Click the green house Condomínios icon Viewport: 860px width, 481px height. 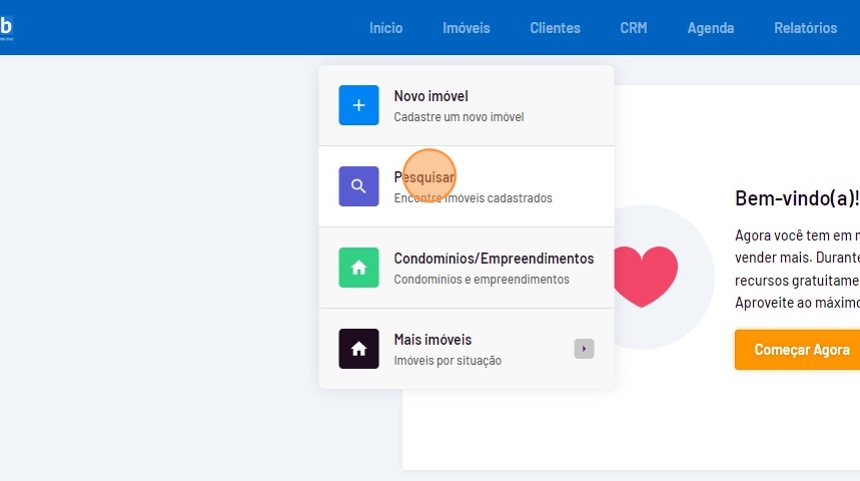358,267
